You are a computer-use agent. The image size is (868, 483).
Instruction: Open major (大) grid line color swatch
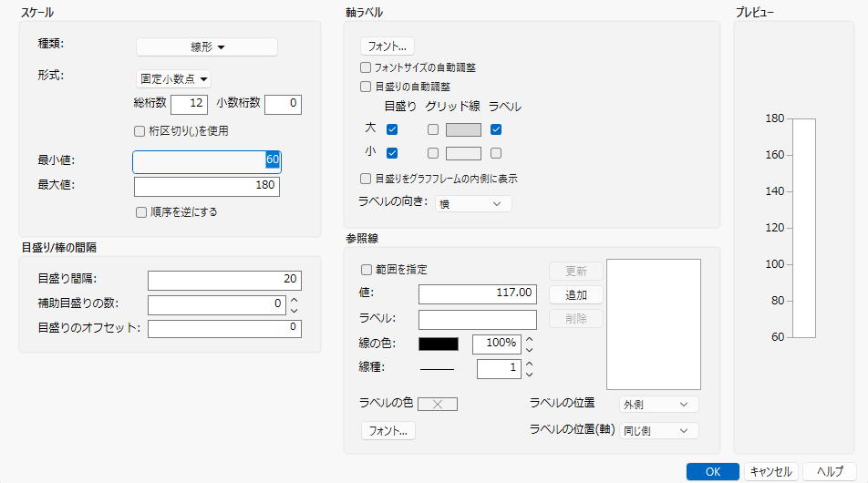463,129
